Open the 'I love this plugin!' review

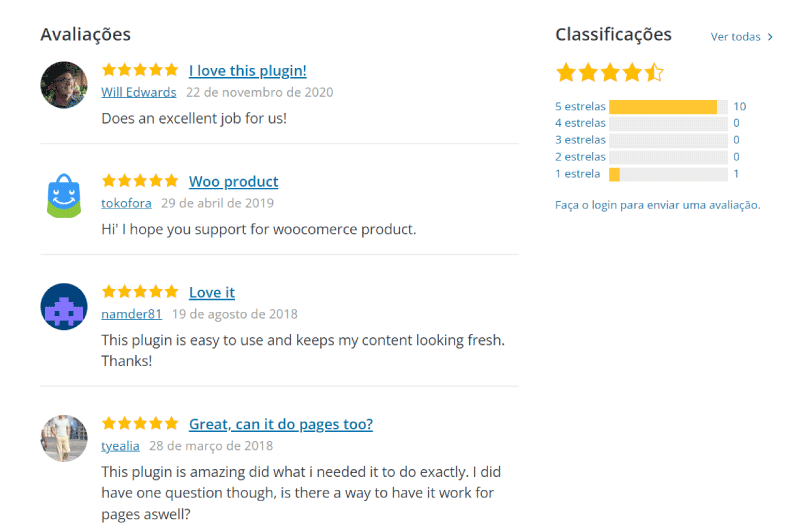tap(247, 70)
